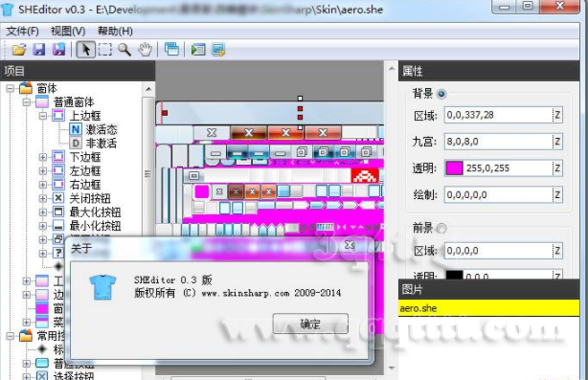Activate the dashed rectangle selection tool

[x=105, y=50]
